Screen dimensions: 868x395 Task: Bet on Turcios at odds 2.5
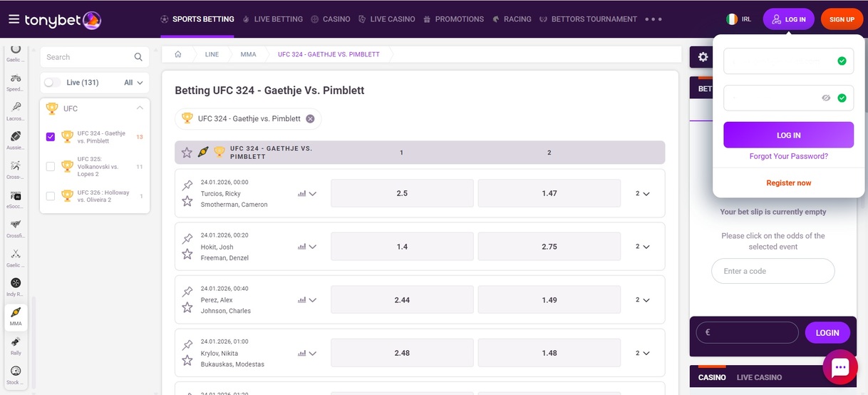(x=402, y=193)
